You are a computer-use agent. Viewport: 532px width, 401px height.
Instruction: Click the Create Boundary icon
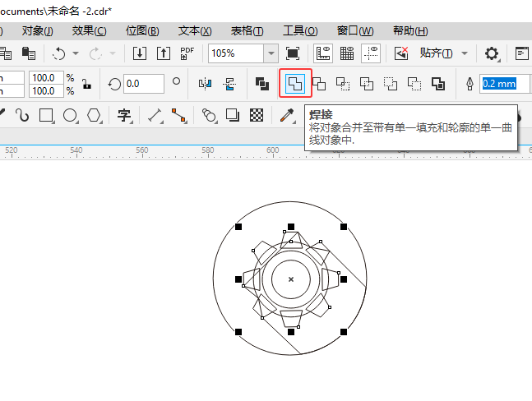(x=438, y=83)
